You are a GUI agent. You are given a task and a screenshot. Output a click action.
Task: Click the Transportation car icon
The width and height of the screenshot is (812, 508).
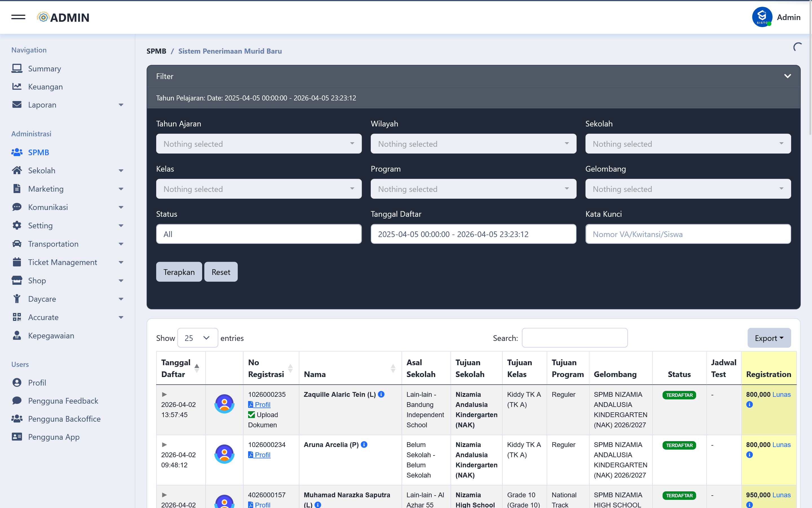tap(17, 244)
